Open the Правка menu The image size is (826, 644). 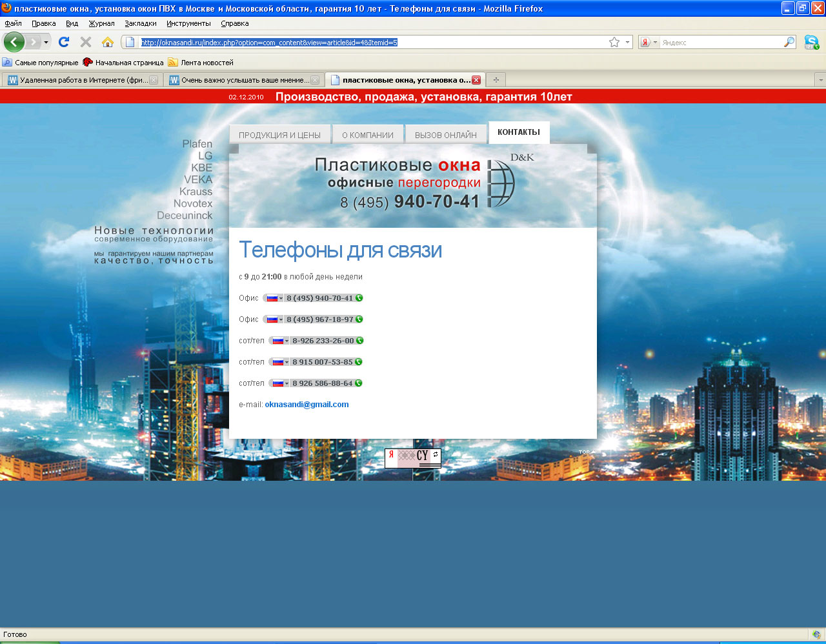click(44, 23)
